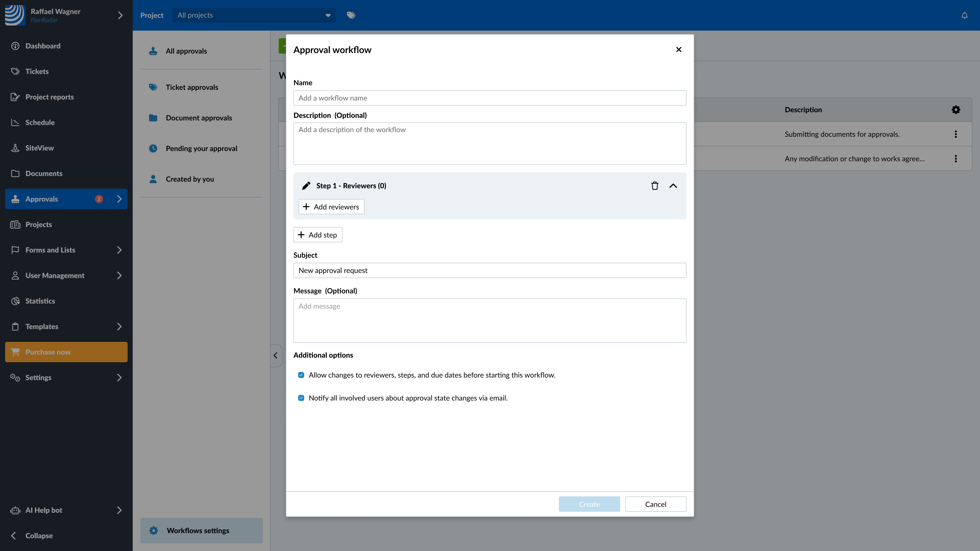The height and width of the screenshot is (551, 980).
Task: Uncheck 'Notify all involved users' checkbox
Action: pyautogui.click(x=301, y=398)
